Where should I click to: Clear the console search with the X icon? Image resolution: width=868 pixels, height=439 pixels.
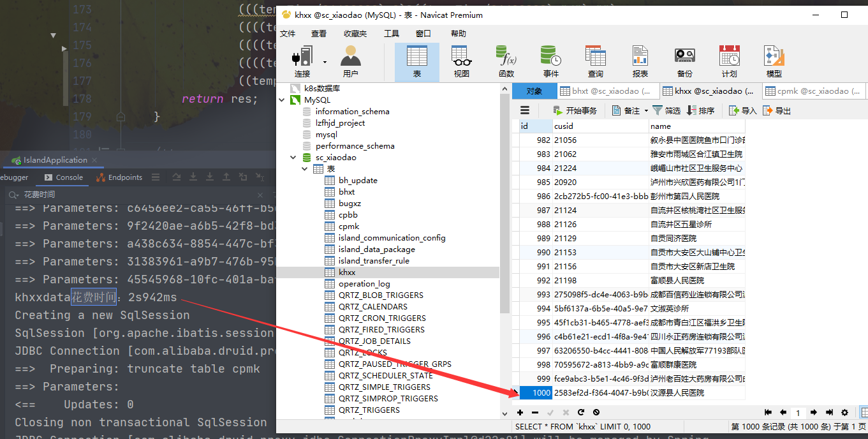(260, 195)
